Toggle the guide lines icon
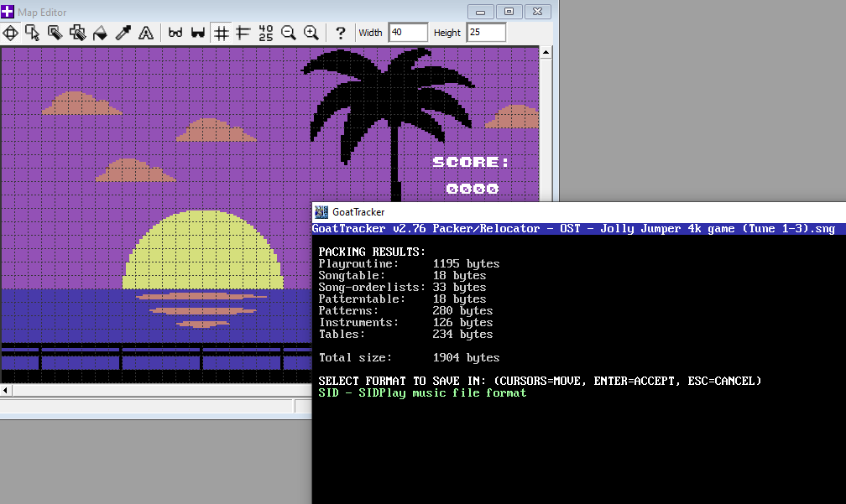The height and width of the screenshot is (504, 846). [x=243, y=33]
